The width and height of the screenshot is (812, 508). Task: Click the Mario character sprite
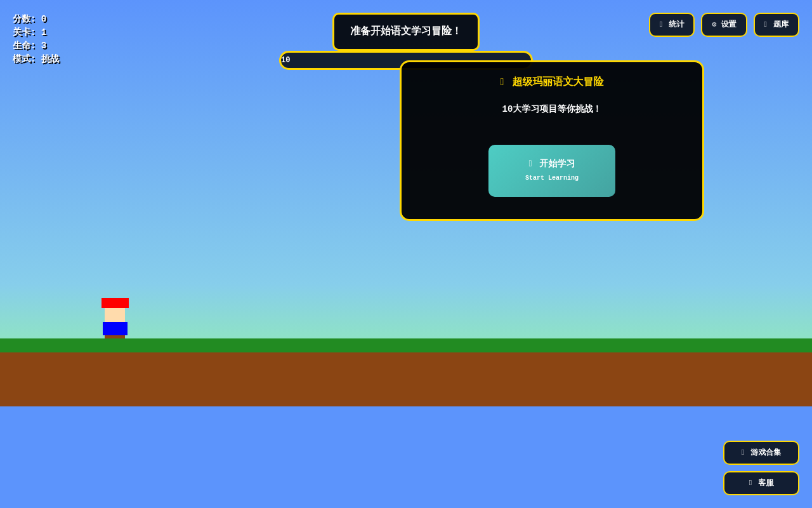click(115, 319)
